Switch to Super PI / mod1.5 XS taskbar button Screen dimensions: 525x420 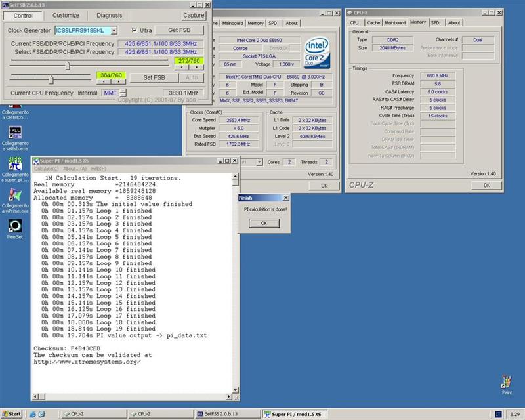pos(294,414)
